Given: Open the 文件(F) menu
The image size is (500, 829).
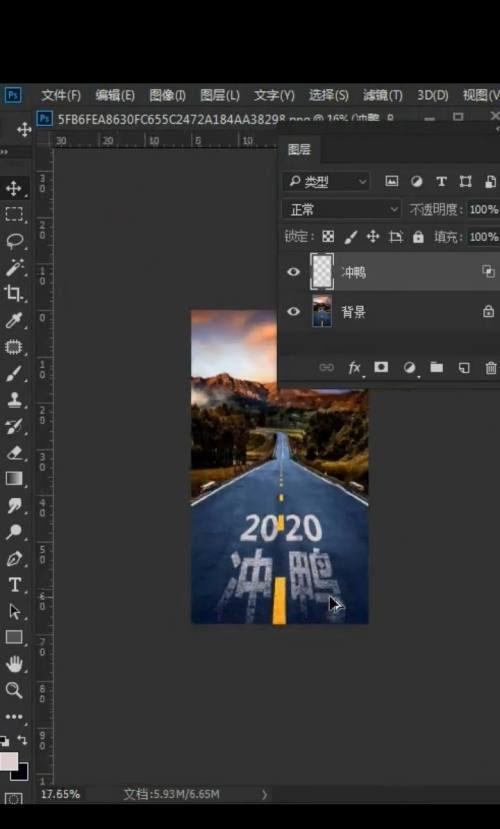Looking at the screenshot, I should 61,95.
